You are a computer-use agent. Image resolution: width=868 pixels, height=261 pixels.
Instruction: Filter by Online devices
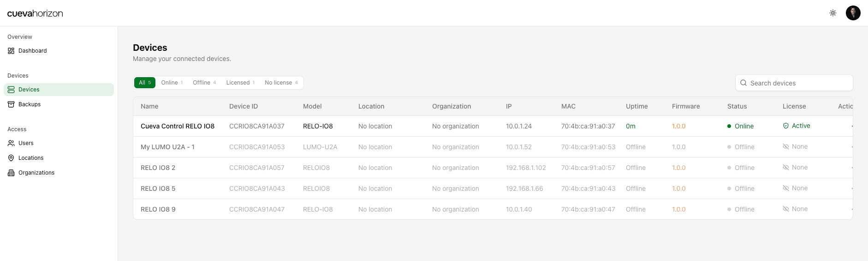click(x=172, y=83)
